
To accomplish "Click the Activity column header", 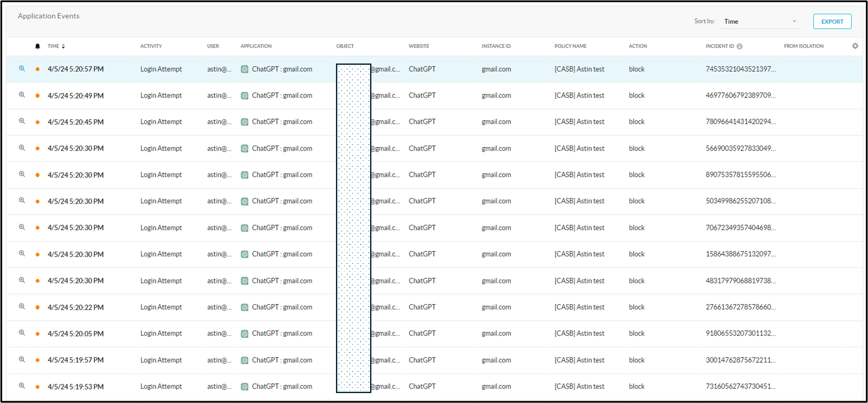I will click(x=151, y=46).
